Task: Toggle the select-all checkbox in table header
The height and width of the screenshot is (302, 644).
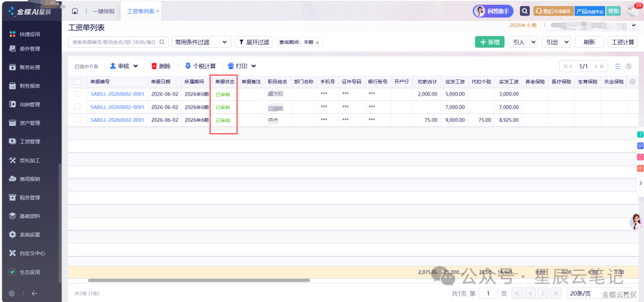Action: (x=78, y=82)
